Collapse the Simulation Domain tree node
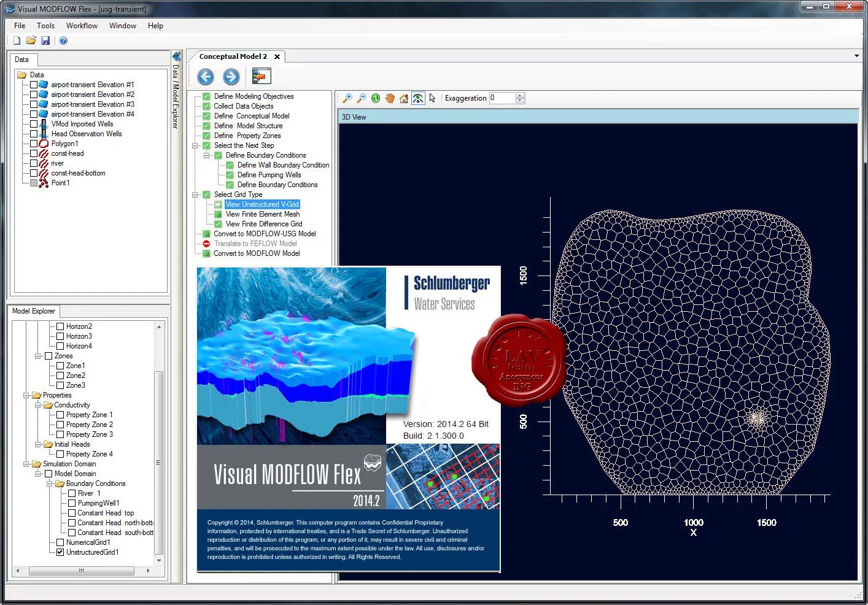 coord(26,464)
